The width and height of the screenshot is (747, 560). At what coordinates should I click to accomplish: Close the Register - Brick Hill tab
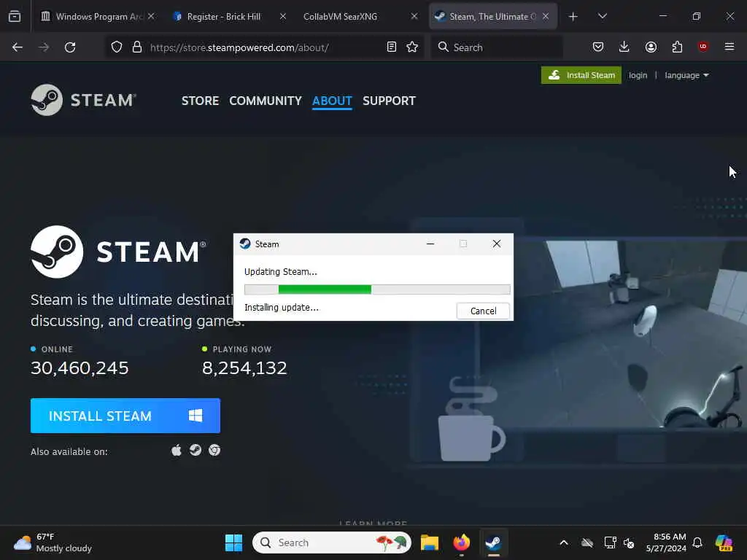pos(282,16)
